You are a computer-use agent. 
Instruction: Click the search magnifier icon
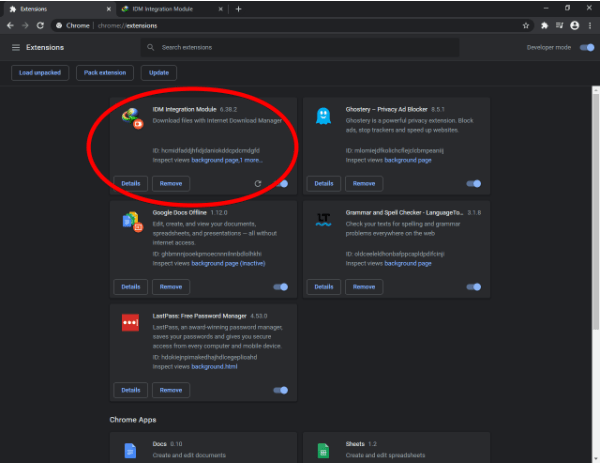pyautogui.click(x=151, y=47)
